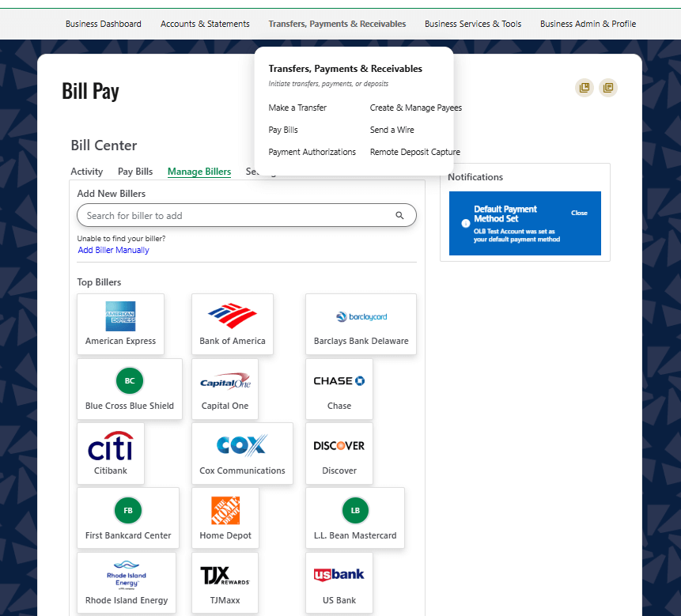
Task: Pick Discover as a biller
Action: pyautogui.click(x=339, y=445)
